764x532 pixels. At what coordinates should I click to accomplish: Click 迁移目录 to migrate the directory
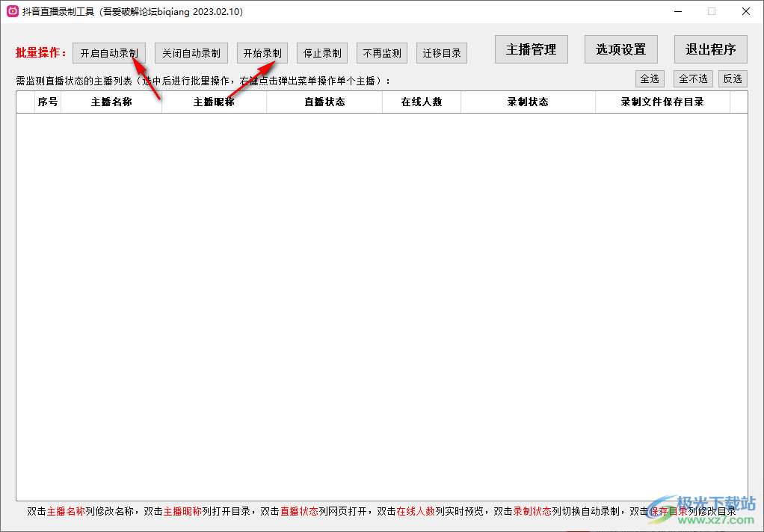(x=441, y=52)
